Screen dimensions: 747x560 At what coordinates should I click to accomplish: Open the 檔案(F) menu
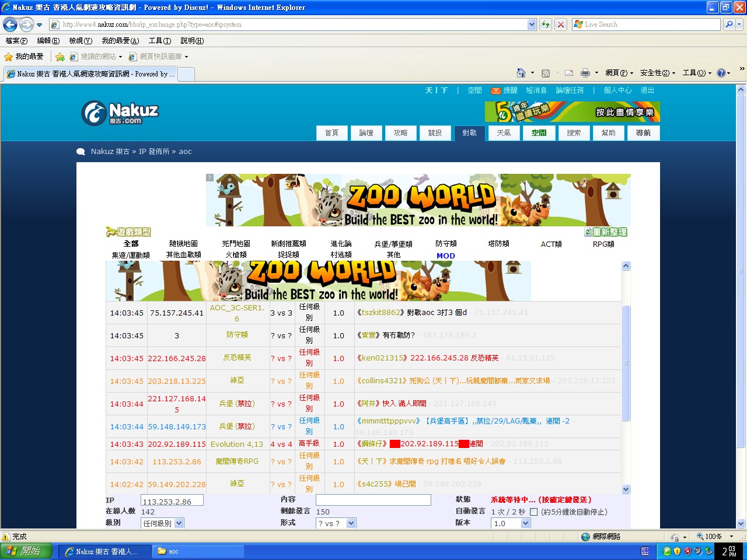pyautogui.click(x=16, y=41)
